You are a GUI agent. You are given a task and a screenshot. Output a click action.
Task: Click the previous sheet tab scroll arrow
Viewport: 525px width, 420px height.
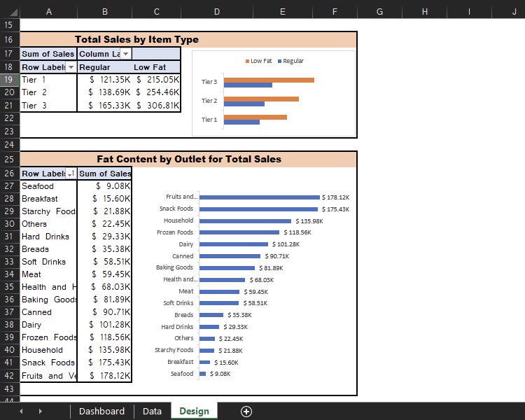(21, 412)
